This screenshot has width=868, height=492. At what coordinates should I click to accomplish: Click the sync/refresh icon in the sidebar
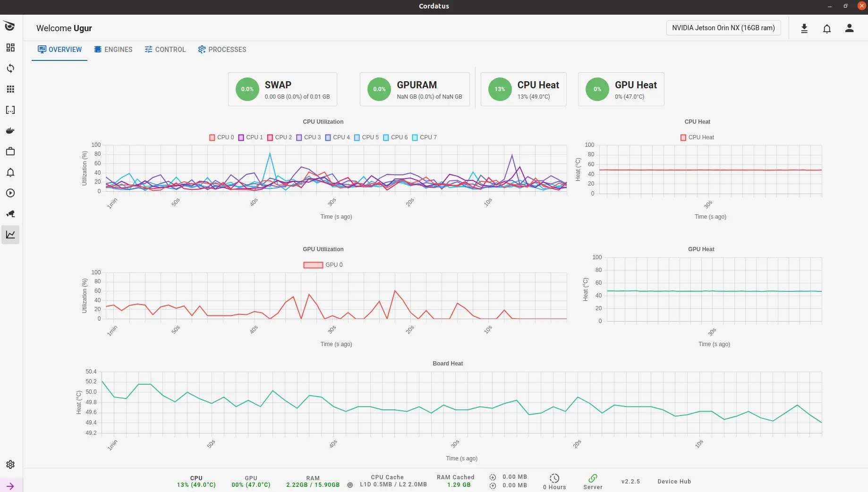[10, 68]
